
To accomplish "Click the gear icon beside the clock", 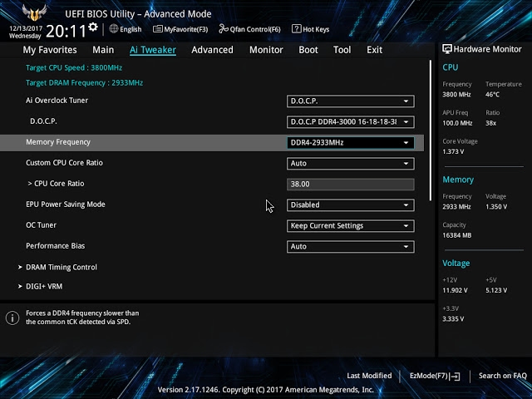I will pos(93,27).
